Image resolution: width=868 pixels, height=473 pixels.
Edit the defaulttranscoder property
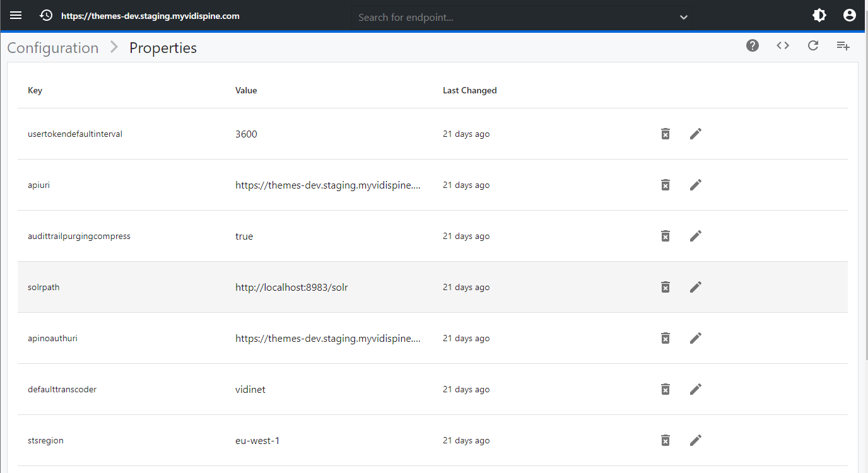pos(695,389)
